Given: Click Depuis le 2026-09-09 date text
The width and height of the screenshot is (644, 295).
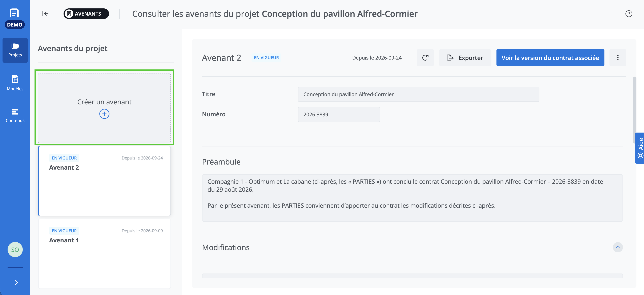Looking at the screenshot, I should coord(142,231).
